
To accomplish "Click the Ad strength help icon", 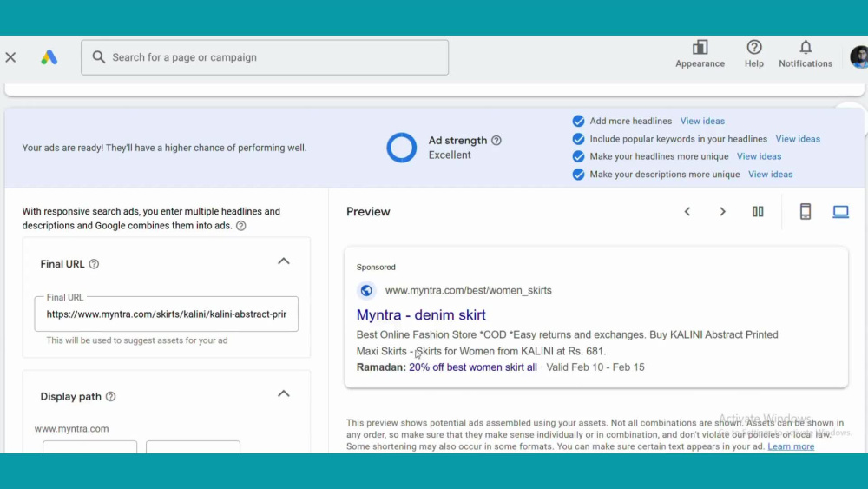I will (x=496, y=141).
